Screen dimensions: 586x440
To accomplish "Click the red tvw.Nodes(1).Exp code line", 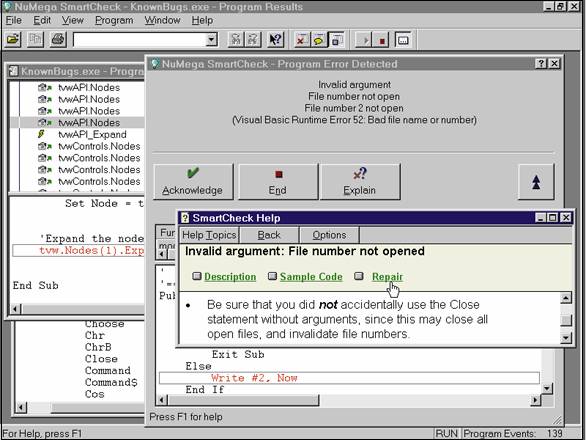I will 78,250.
